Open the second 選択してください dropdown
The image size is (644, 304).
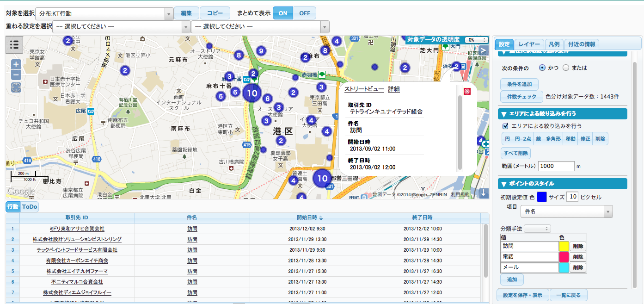(x=260, y=26)
